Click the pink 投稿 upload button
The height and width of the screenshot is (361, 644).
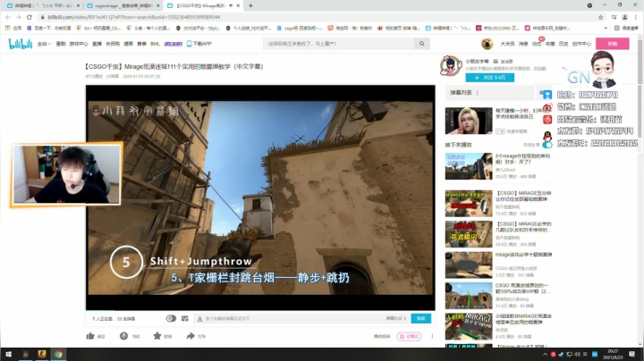click(x=613, y=44)
